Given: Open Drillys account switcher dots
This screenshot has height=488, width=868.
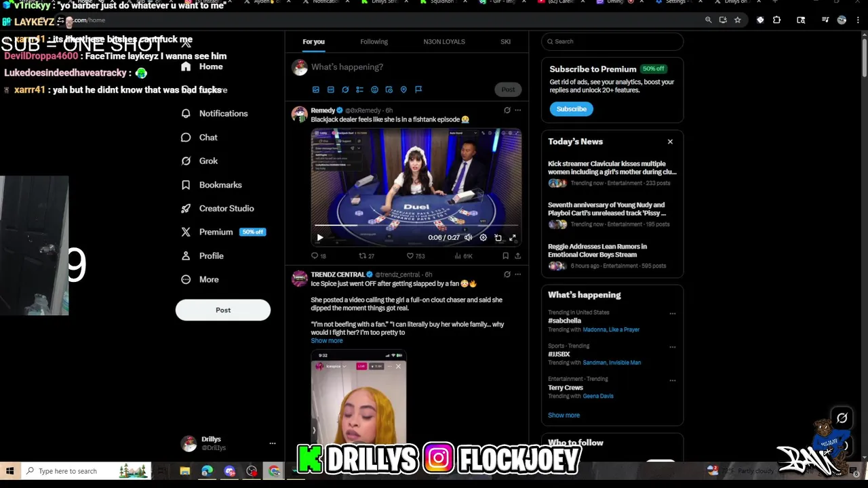Looking at the screenshot, I should coord(273,443).
